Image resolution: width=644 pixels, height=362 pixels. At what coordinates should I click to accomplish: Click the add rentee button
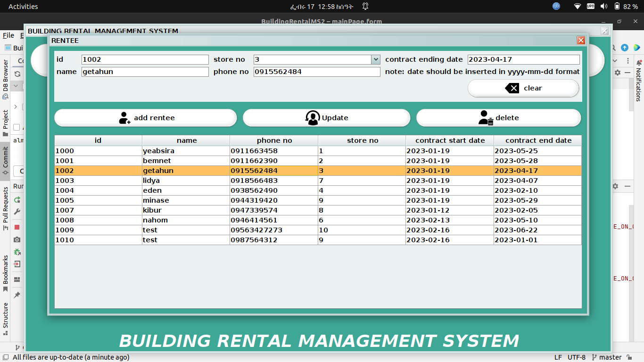[x=145, y=117]
